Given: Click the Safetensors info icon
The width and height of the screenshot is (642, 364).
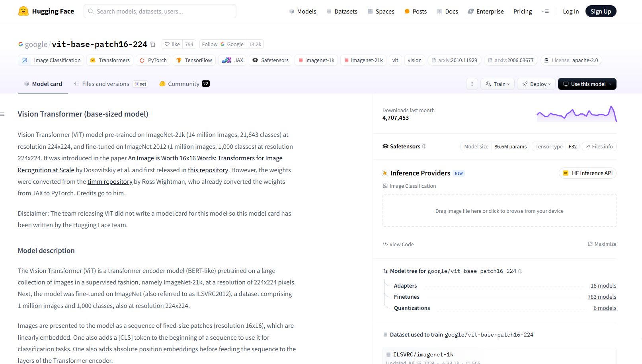Looking at the screenshot, I should pos(424,146).
